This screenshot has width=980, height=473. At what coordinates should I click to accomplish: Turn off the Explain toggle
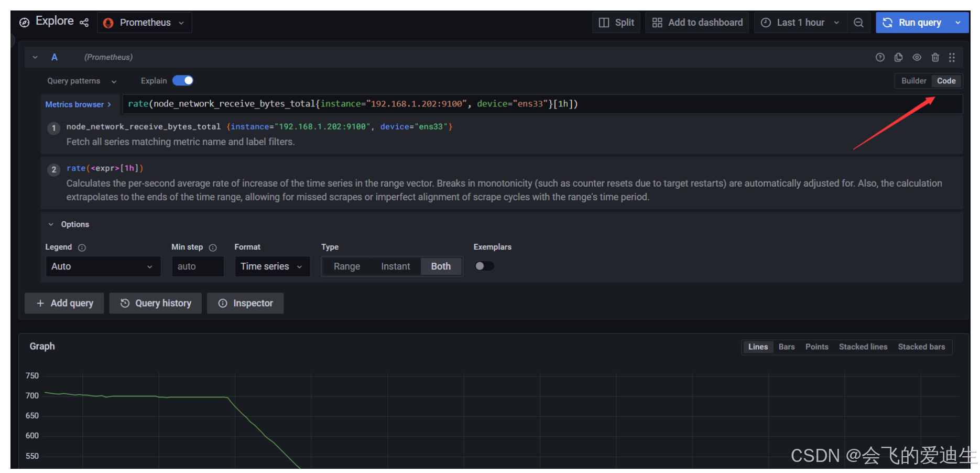183,80
